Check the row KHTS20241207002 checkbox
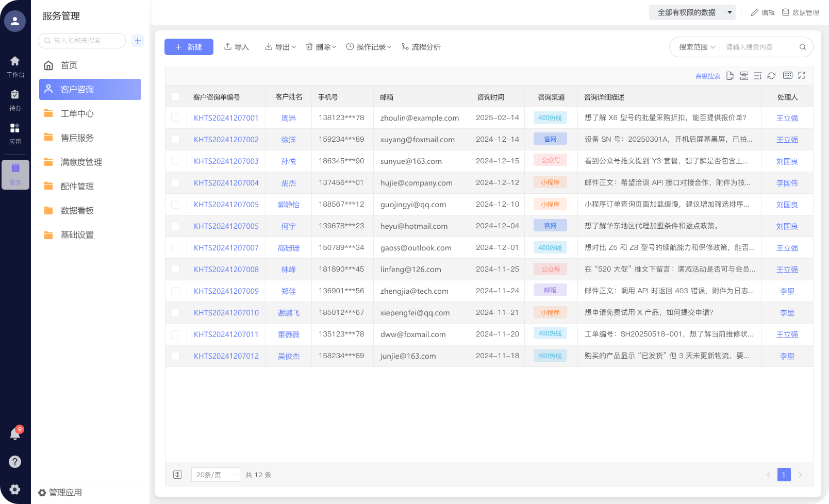Viewport: 829px width, 504px height. coord(175,139)
